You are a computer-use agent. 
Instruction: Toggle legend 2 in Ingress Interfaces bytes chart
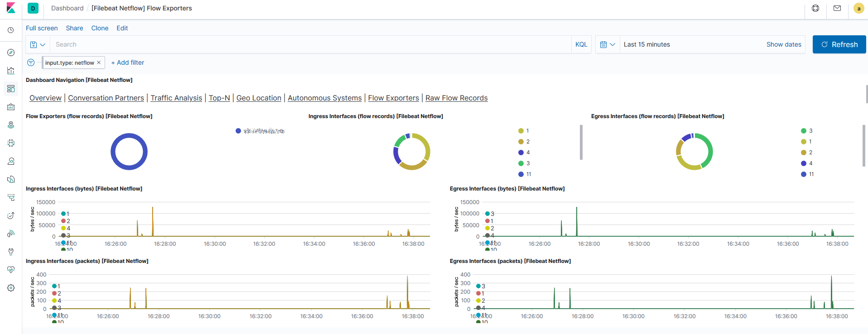66,221
